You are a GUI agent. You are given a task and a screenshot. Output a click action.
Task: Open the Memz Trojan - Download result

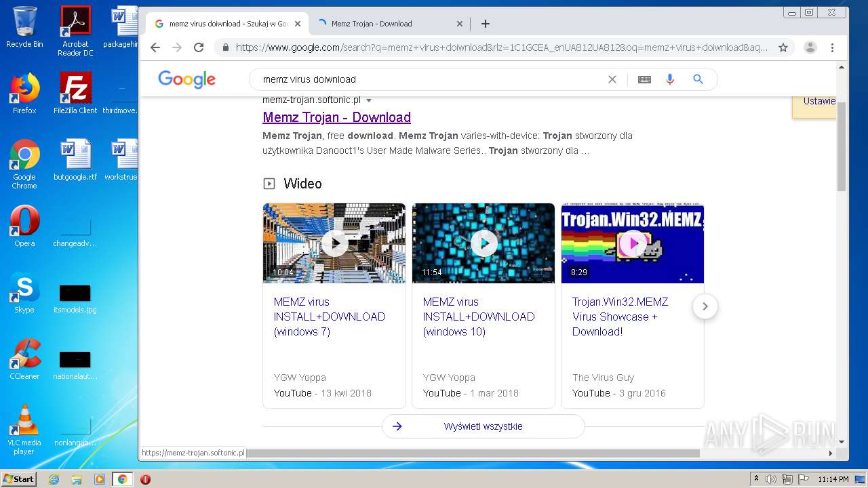pos(336,117)
